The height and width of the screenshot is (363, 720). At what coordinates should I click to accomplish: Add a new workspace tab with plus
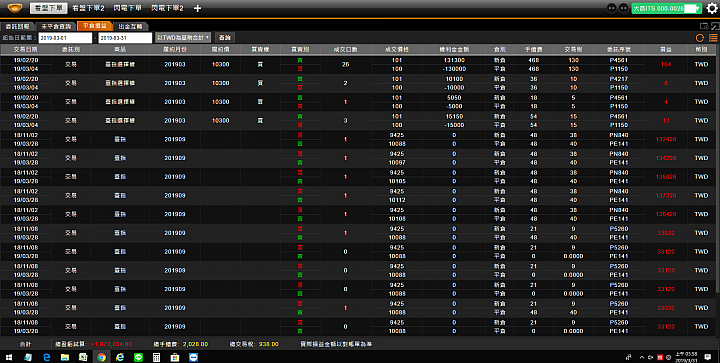[197, 8]
